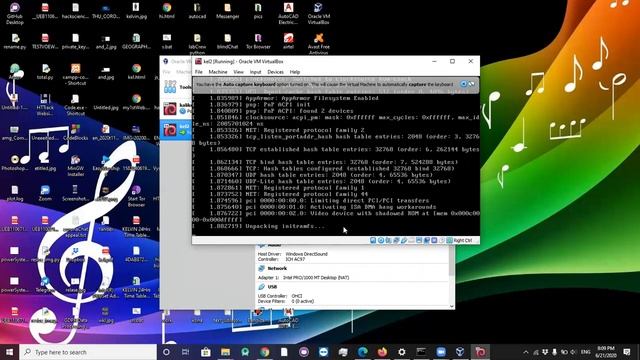
Task: Open Microsoft Edge from the taskbar
Action: tap(362, 352)
